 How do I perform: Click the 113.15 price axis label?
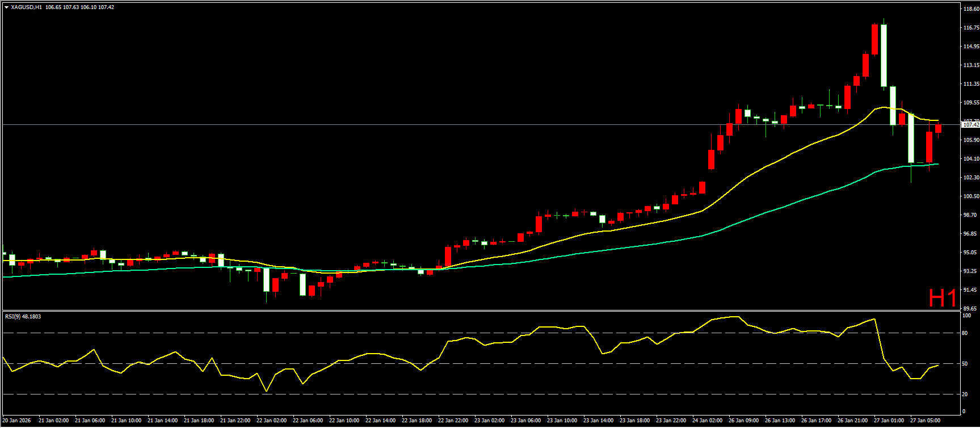[971, 65]
